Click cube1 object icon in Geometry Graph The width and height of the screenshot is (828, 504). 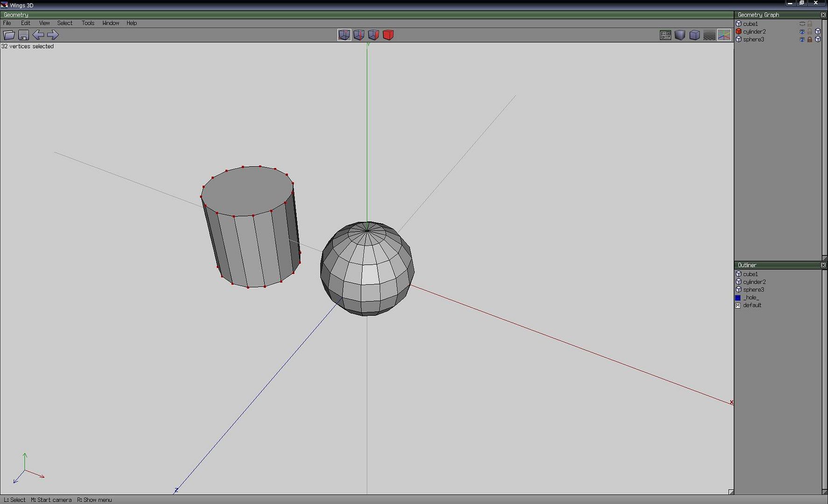(739, 24)
